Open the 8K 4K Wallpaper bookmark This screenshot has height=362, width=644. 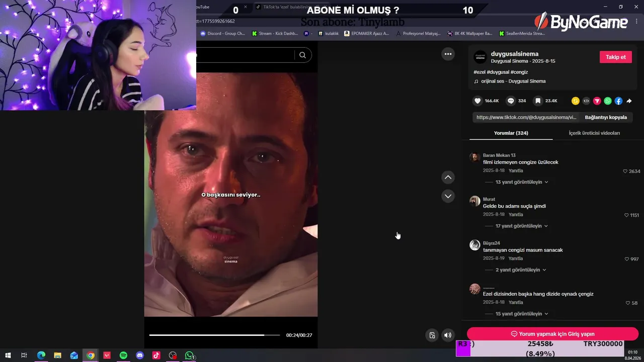point(470,34)
